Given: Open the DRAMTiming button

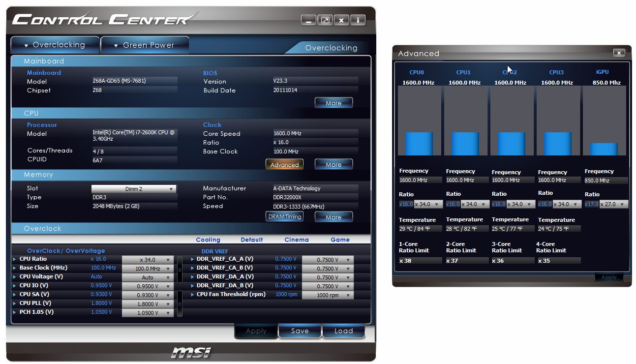Looking at the screenshot, I should coord(284,216).
